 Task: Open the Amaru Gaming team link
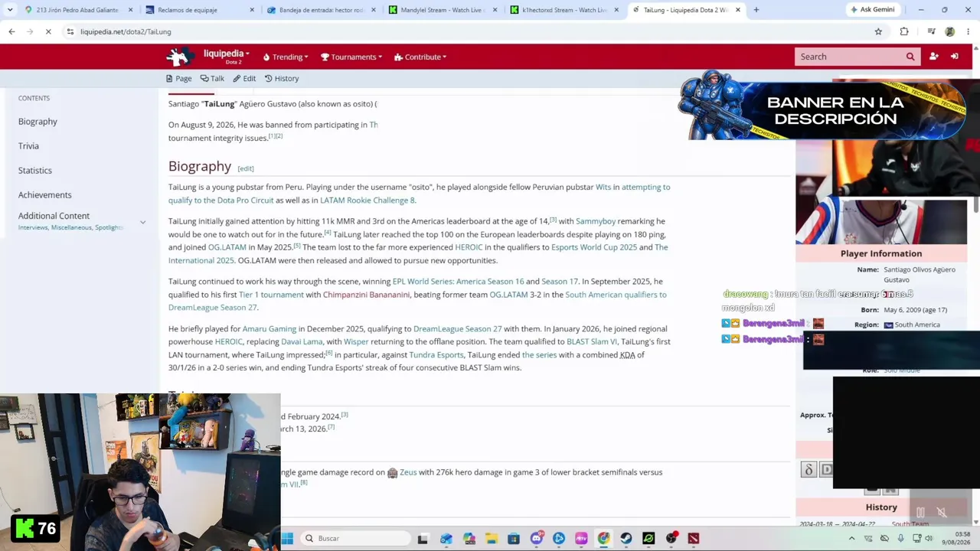(269, 329)
